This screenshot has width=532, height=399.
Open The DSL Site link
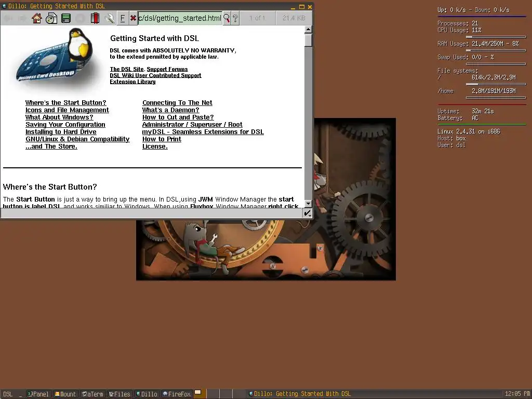127,69
